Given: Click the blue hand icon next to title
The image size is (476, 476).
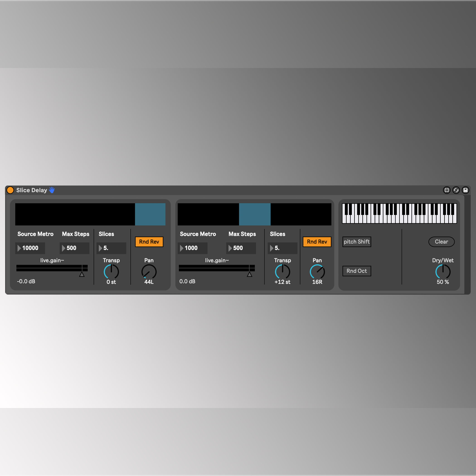Looking at the screenshot, I should pos(52,190).
